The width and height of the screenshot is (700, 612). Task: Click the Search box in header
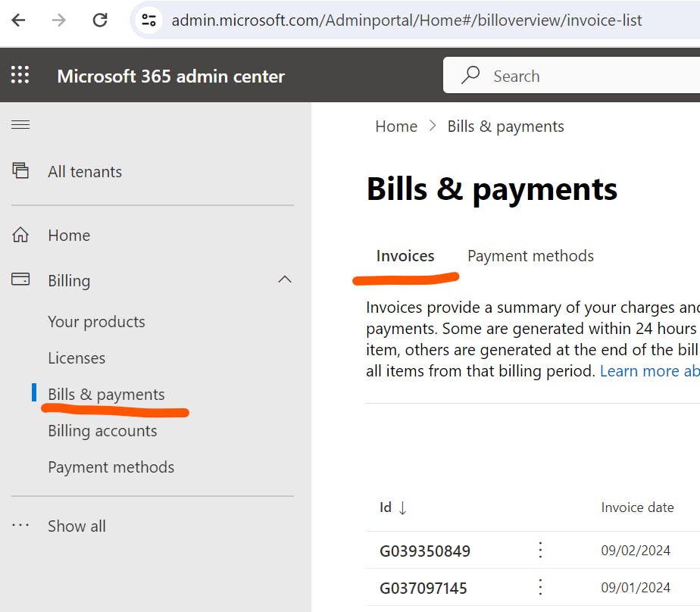571,76
